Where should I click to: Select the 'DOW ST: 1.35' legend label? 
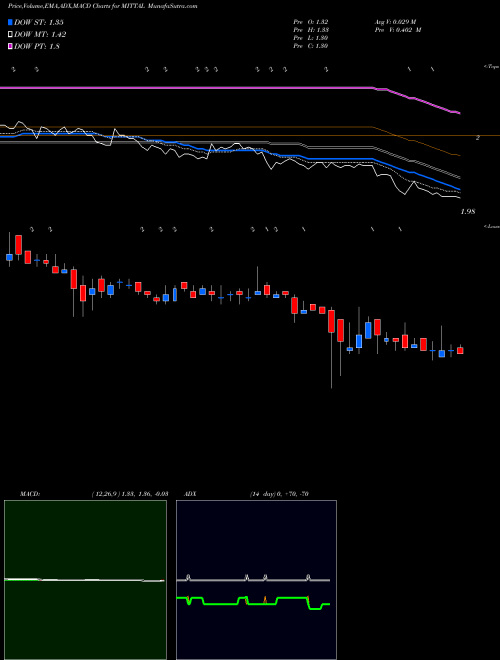(39, 22)
